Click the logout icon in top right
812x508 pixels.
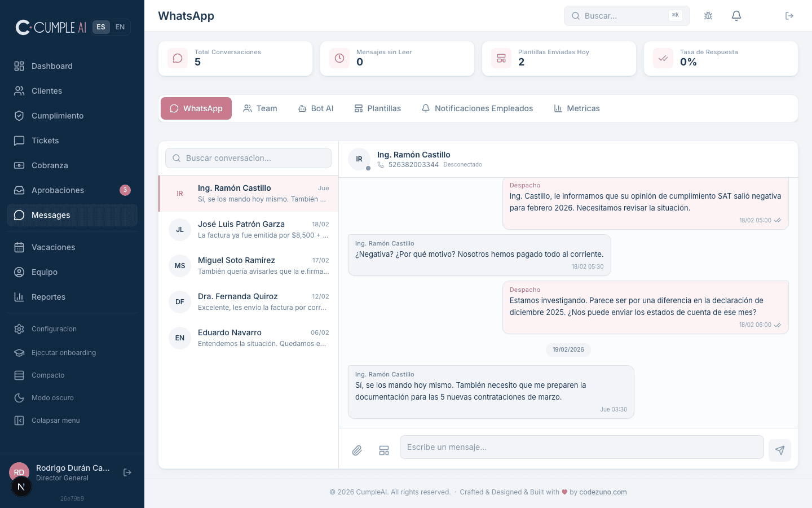[789, 16]
